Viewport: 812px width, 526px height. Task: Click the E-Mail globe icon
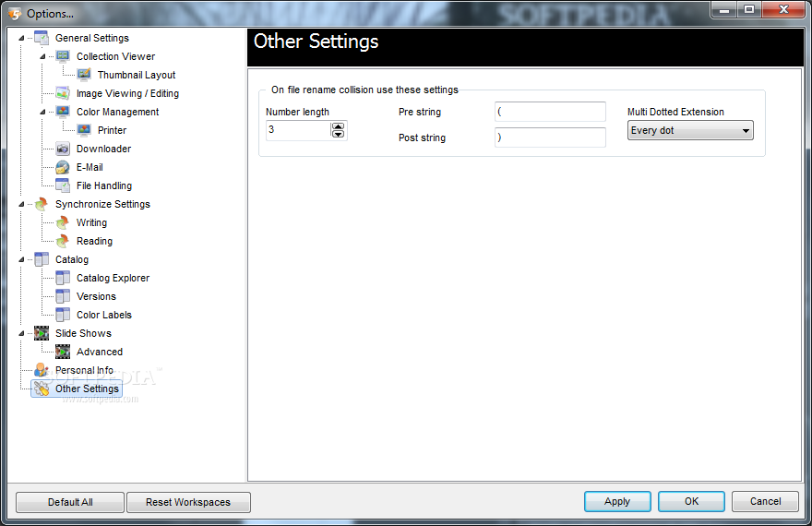click(x=63, y=167)
